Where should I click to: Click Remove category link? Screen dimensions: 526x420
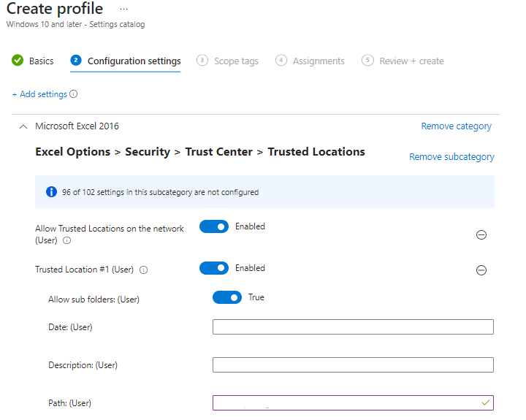pos(456,126)
